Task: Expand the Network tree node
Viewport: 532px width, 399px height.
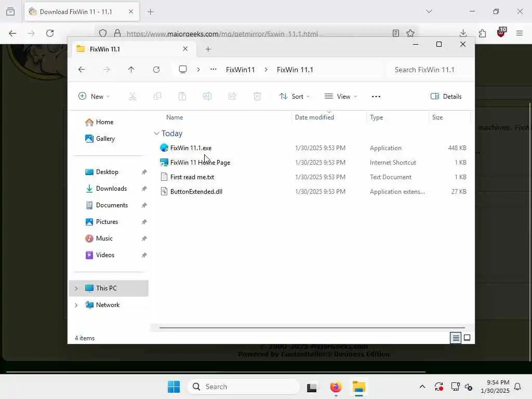Action: click(76, 305)
